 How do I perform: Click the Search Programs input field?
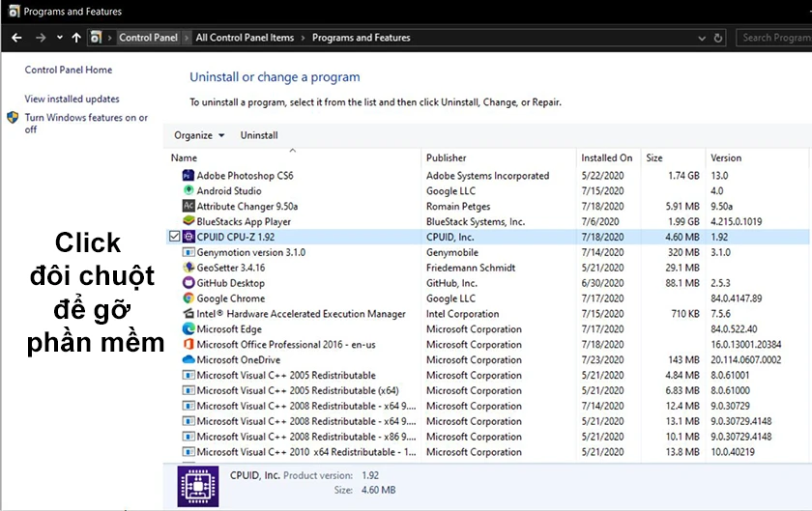(x=774, y=38)
